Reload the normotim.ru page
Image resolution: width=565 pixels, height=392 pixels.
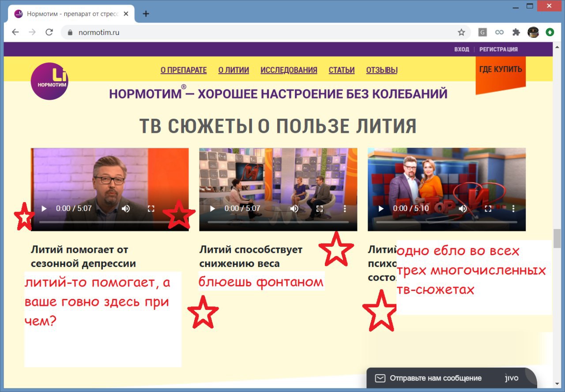click(49, 32)
